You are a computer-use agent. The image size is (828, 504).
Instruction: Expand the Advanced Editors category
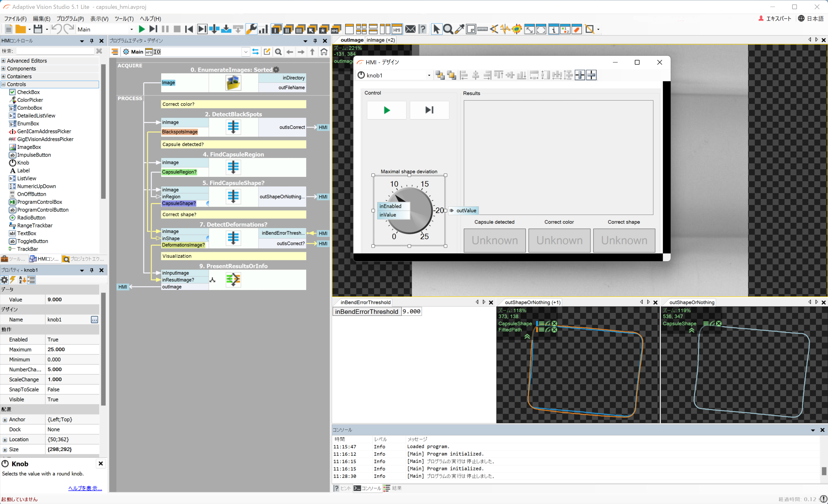[x=3, y=61]
